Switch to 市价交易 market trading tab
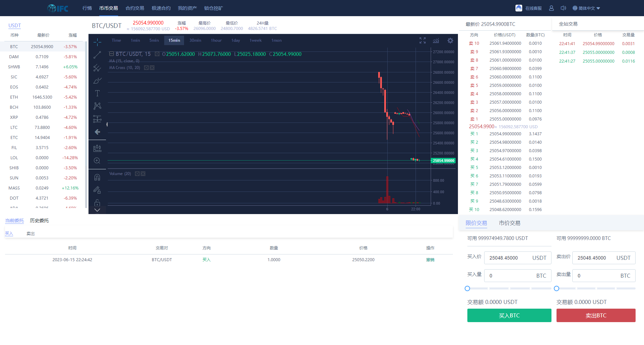 (x=510, y=223)
